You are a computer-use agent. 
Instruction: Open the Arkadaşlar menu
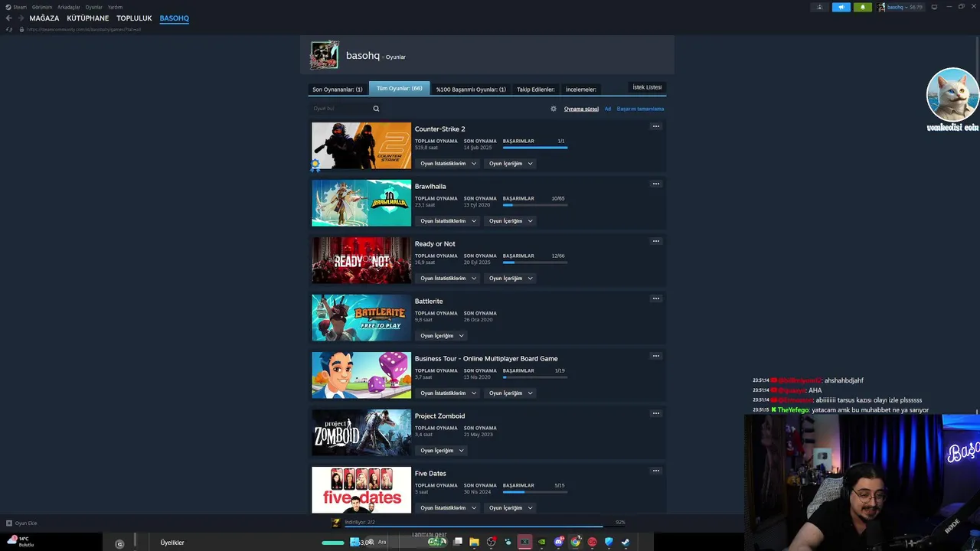click(69, 7)
